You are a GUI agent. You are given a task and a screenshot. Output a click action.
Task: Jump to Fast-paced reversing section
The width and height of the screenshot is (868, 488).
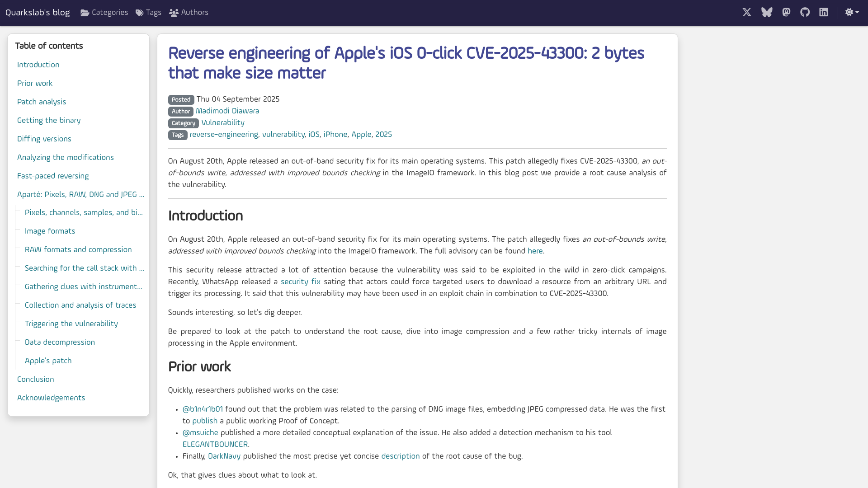point(53,176)
